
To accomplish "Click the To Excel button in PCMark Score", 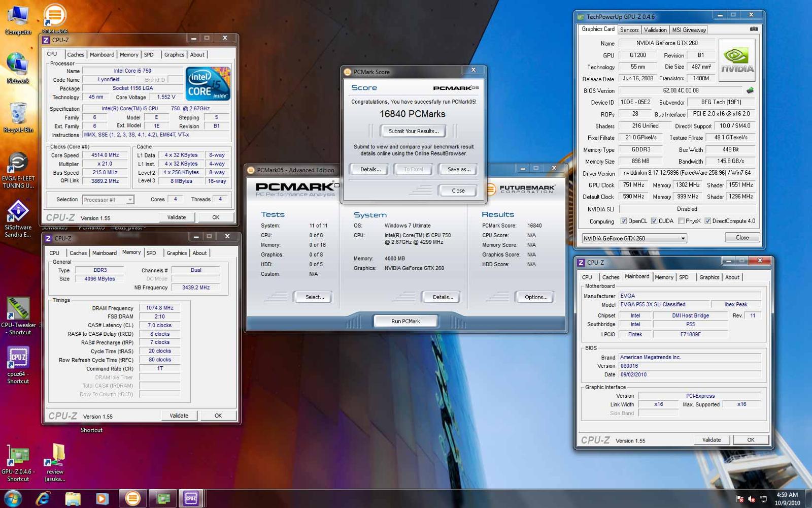I will [414, 170].
